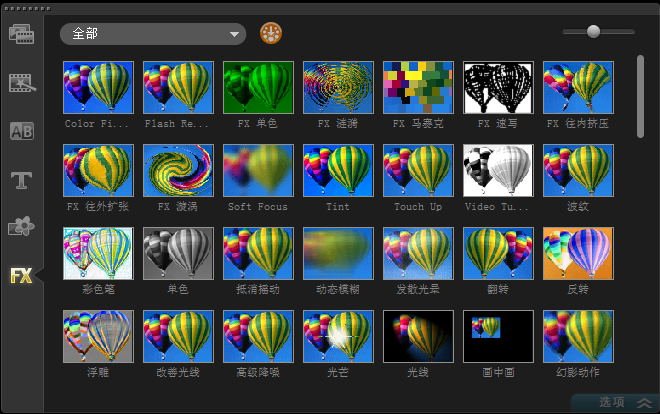Expand the 全部 category dropdown
660x414 pixels.
tap(152, 34)
